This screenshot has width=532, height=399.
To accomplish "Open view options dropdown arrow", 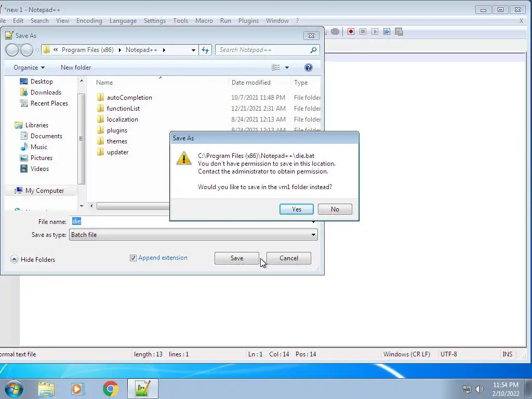I will point(287,68).
